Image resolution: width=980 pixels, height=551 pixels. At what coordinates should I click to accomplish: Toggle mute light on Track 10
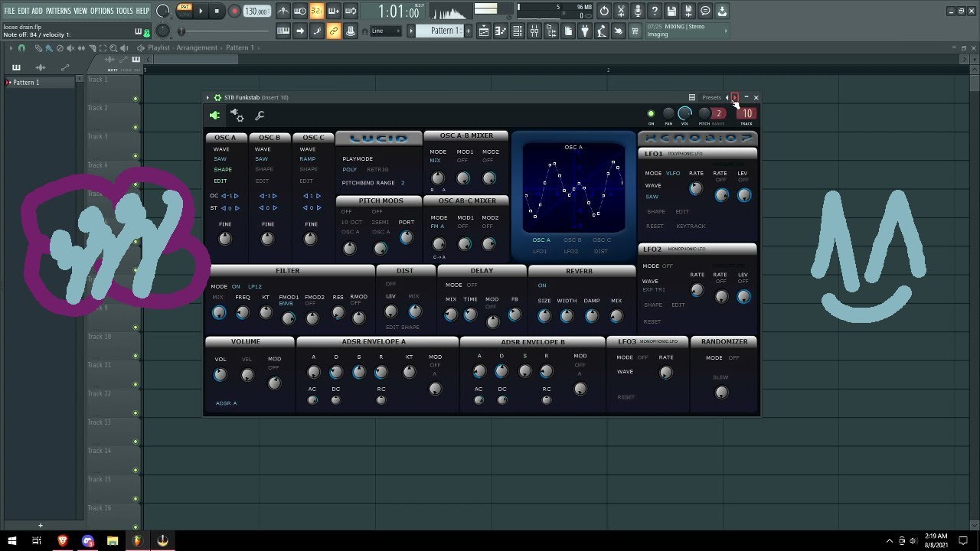(136, 356)
